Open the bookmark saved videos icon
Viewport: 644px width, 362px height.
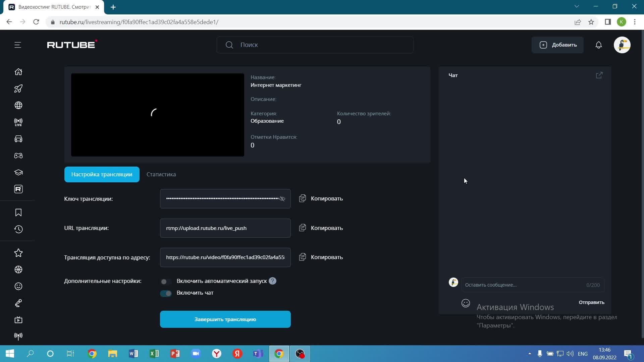tap(18, 213)
